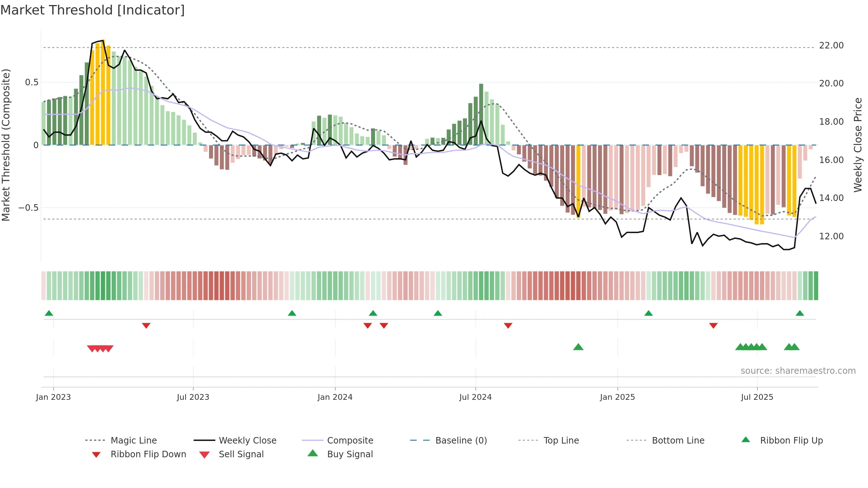868x488 pixels.
Task: Click the 20.00 price axis tick
Action: tap(831, 84)
